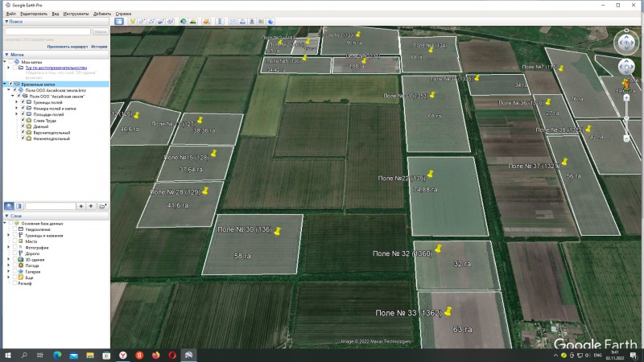This screenshot has width=644, height=362.
Task: Open the Вид menu
Action: 55,14
